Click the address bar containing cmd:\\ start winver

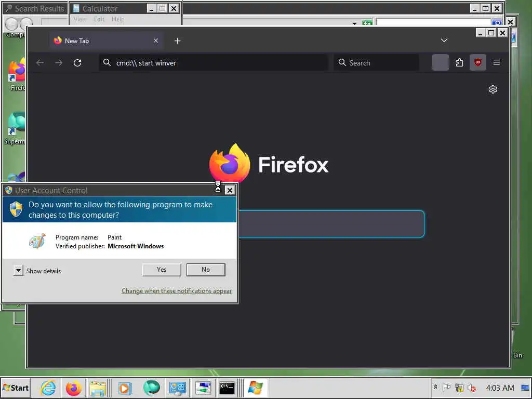pos(214,63)
